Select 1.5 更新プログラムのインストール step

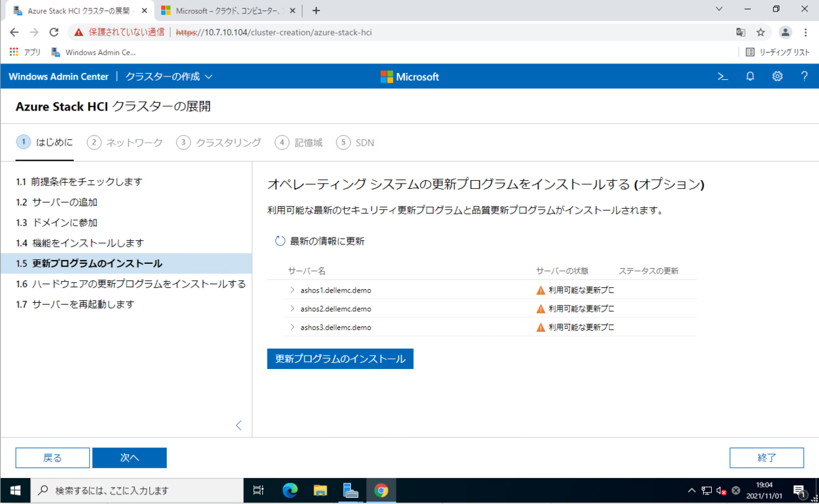tap(126, 263)
